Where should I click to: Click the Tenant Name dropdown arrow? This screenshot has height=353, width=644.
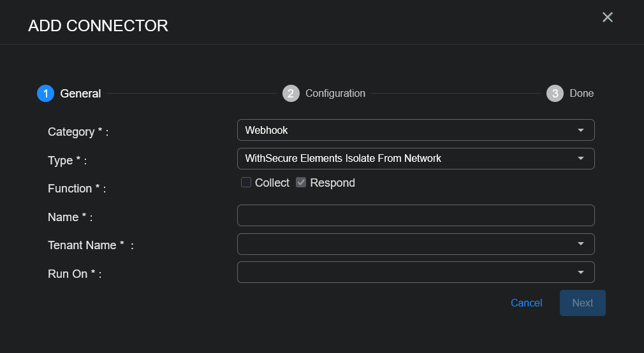pyautogui.click(x=580, y=244)
